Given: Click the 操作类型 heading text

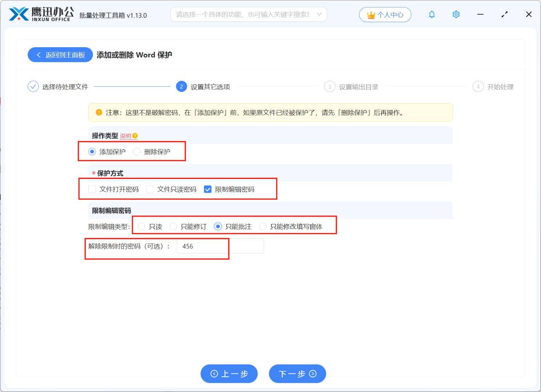Looking at the screenshot, I should click(105, 136).
